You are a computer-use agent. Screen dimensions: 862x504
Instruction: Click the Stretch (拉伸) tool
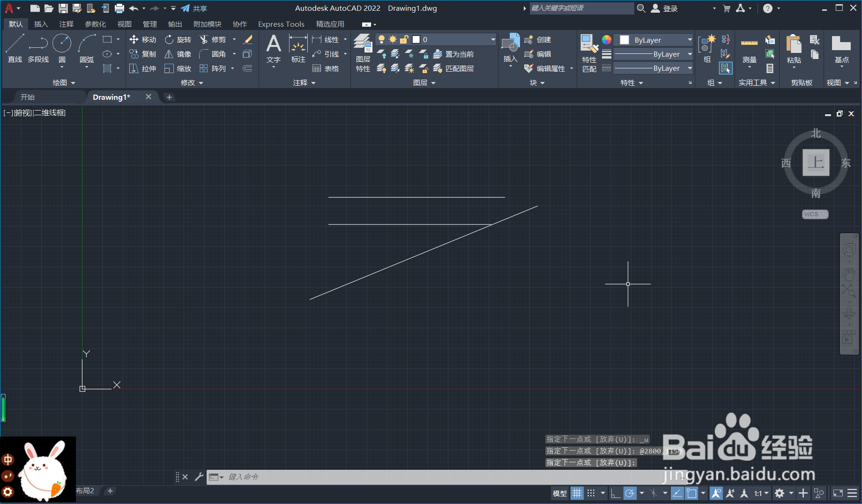(143, 69)
